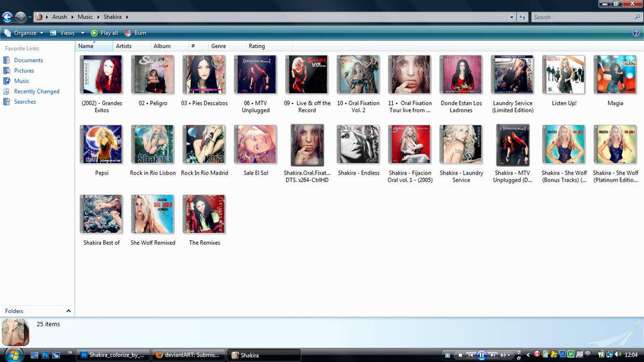Image resolution: width=644 pixels, height=362 pixels.
Task: Click Music in the address breadcrumb
Action: [x=85, y=17]
